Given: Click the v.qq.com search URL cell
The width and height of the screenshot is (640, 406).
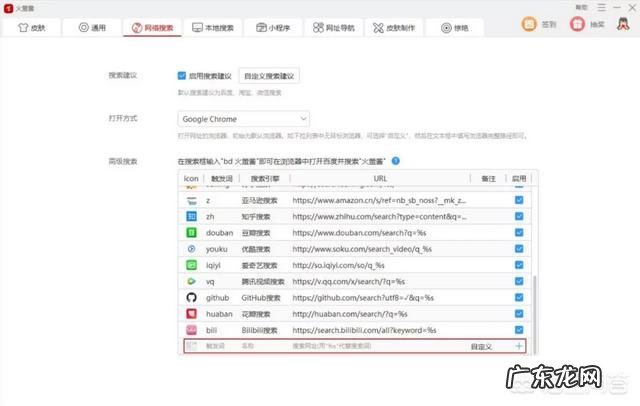Looking at the screenshot, I should [x=349, y=282].
